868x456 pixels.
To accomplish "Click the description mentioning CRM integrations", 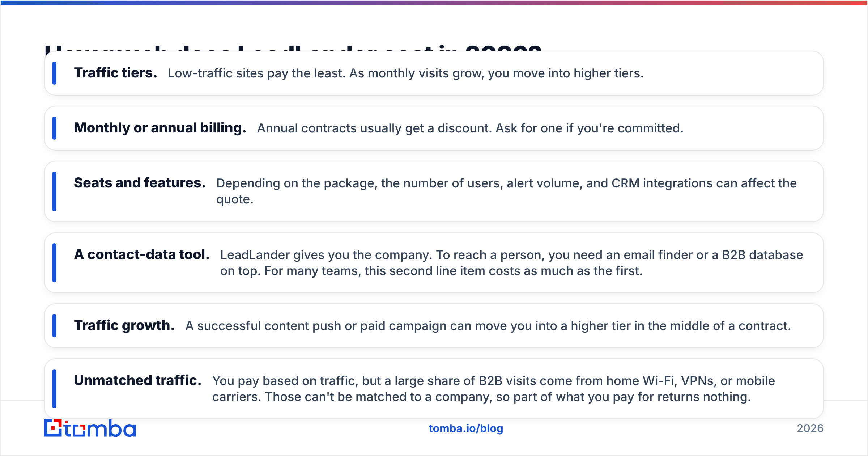I will (506, 191).
